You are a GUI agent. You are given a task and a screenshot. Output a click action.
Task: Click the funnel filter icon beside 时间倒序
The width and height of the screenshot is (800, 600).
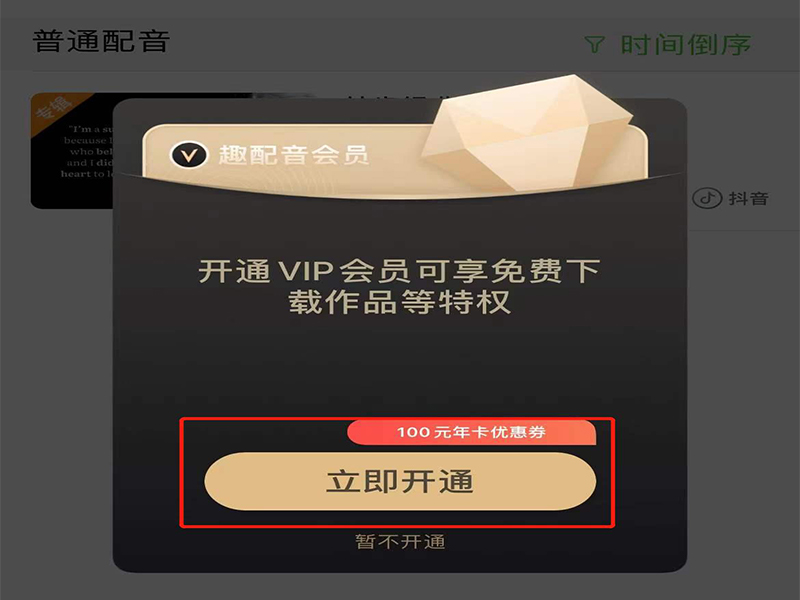[x=594, y=44]
